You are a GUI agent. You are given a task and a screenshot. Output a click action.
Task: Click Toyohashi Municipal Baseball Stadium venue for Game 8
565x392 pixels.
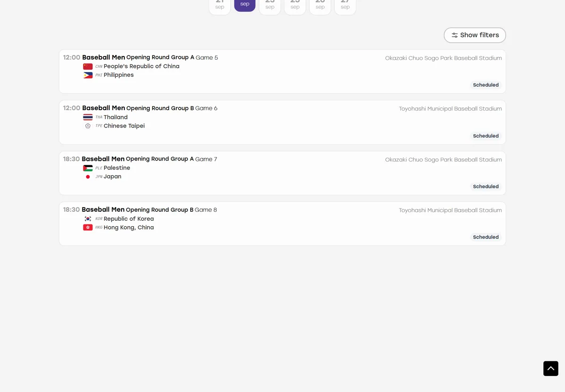coord(450,210)
